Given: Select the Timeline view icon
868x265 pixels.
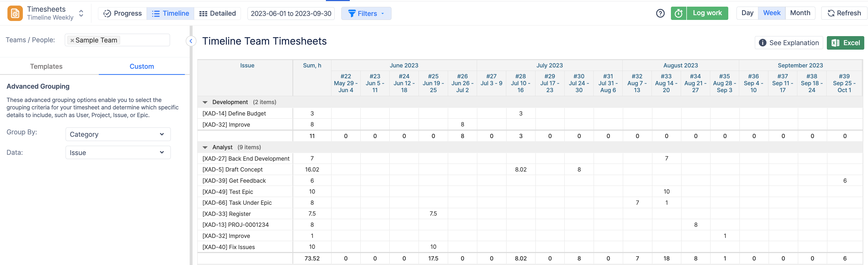Looking at the screenshot, I should point(156,14).
